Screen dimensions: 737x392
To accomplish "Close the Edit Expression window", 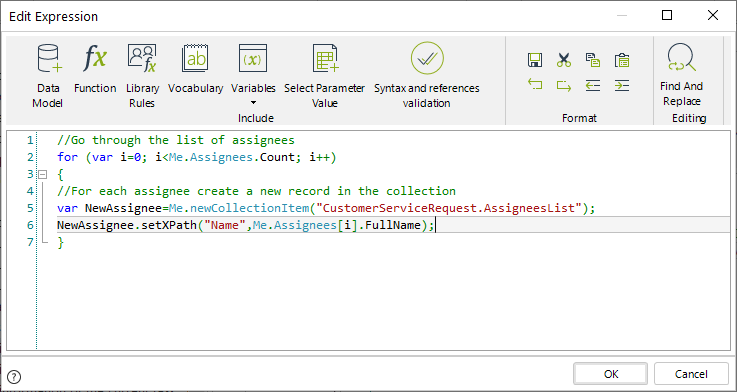I will click(713, 16).
